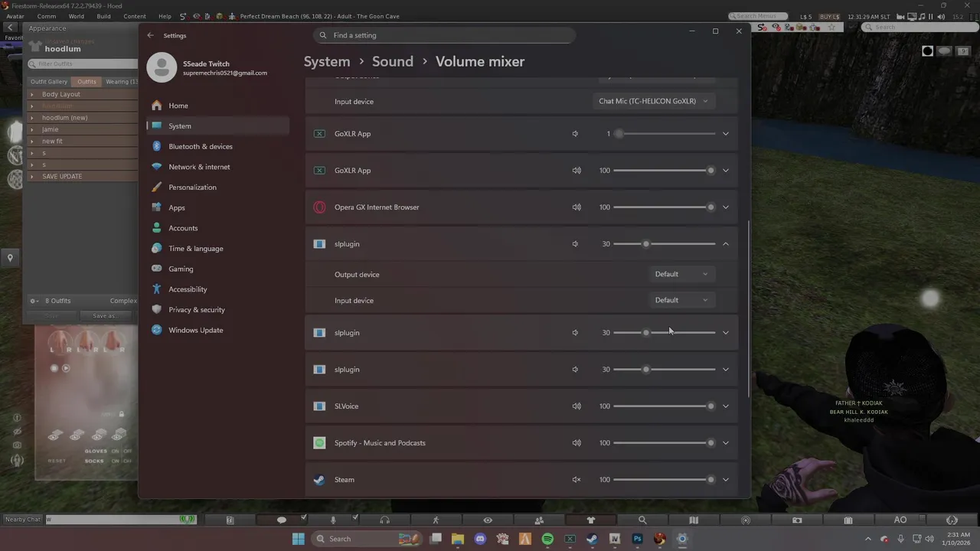This screenshot has width=980, height=551.
Task: Open Windows Update settings page
Action: 217,330
